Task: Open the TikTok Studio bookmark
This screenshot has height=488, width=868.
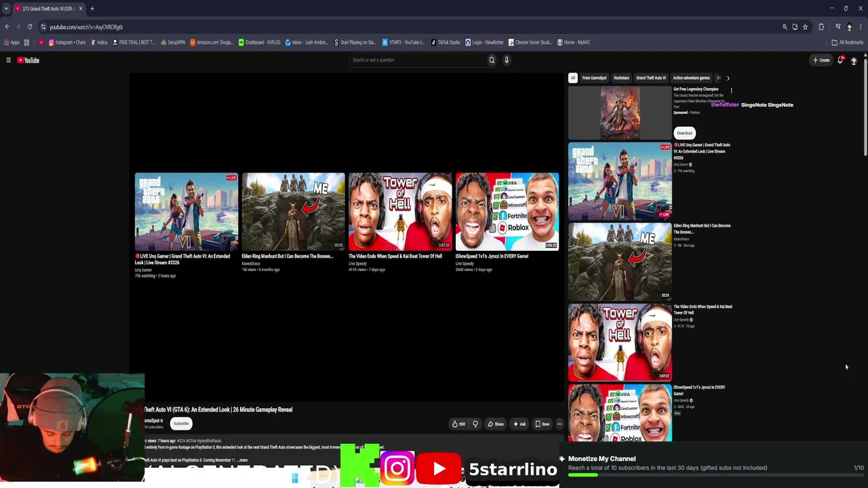Action: pos(446,43)
